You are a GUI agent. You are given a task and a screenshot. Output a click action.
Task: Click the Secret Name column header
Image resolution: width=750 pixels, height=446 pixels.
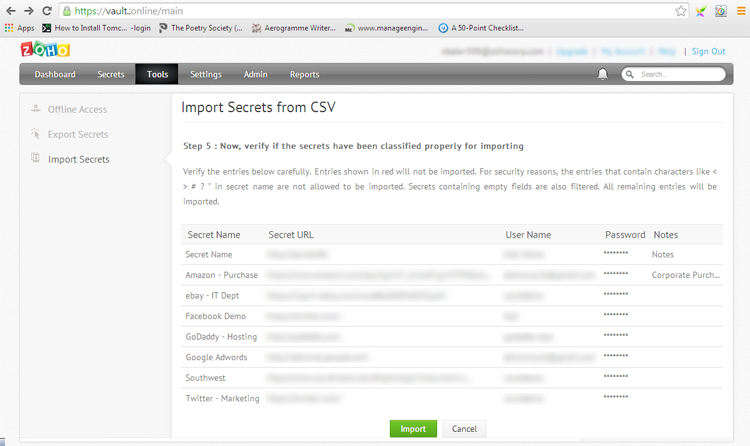point(214,235)
